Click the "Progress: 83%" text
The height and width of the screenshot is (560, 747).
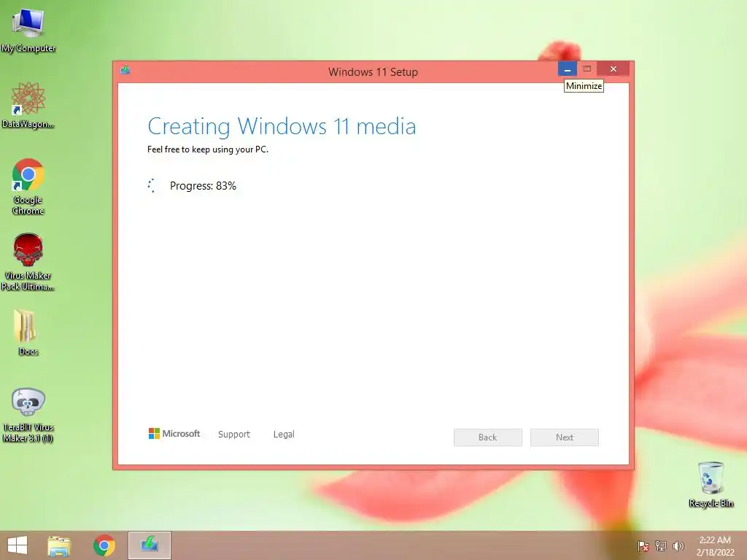pyautogui.click(x=203, y=186)
